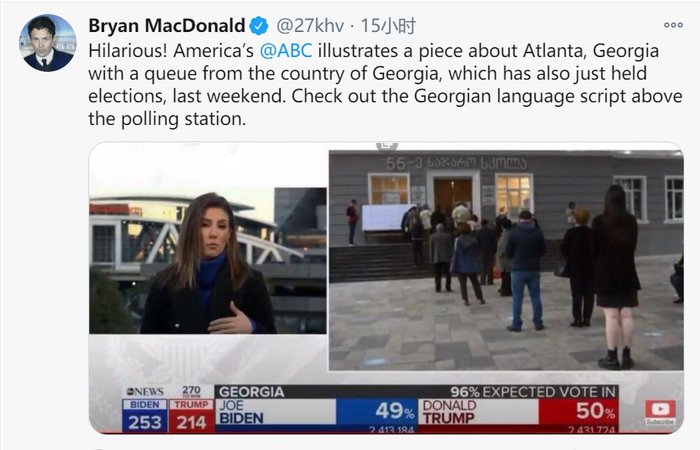The width and height of the screenshot is (700, 450).
Task: Open Bryan MacDonald's profile picture
Action: click(48, 43)
